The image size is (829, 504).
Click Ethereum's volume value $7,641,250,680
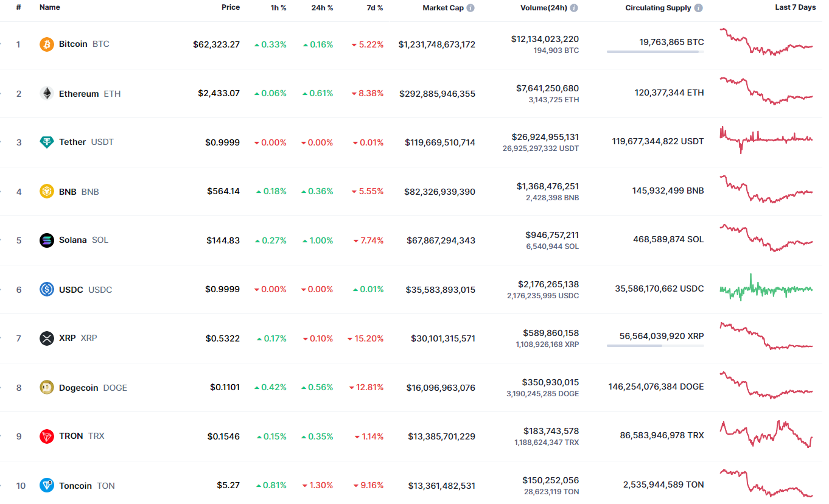pos(548,88)
